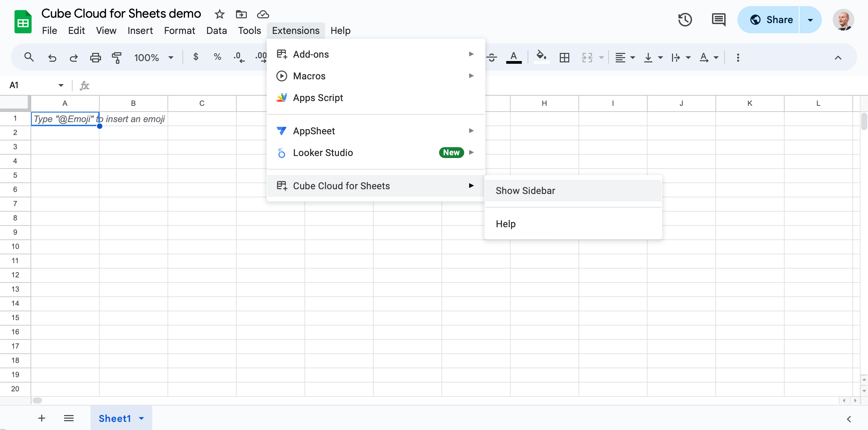This screenshot has width=868, height=430.
Task: Open the comments icon
Action: pos(718,20)
